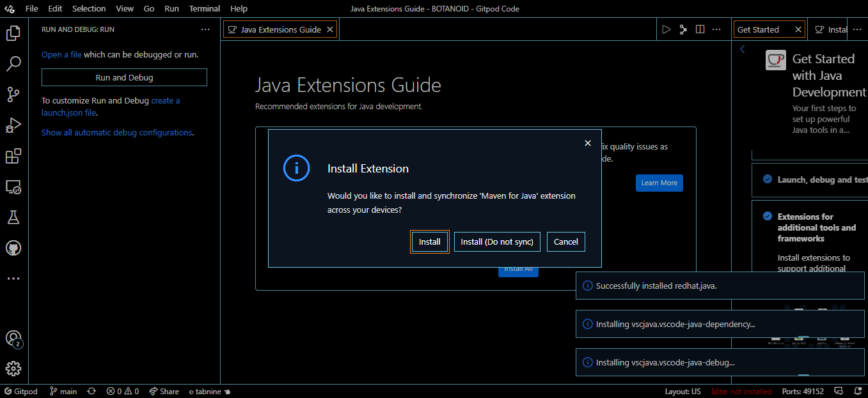The height and width of the screenshot is (398, 868).
Task: Close the Install Extension dialog
Action: click(588, 143)
